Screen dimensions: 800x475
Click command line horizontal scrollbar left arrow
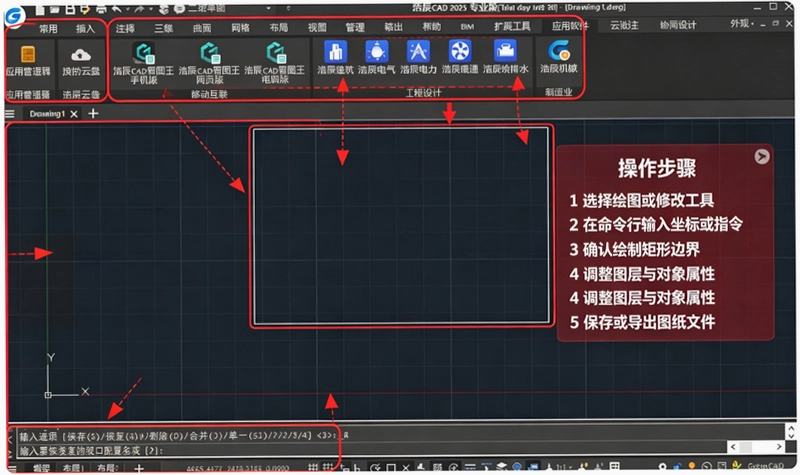tap(733, 447)
